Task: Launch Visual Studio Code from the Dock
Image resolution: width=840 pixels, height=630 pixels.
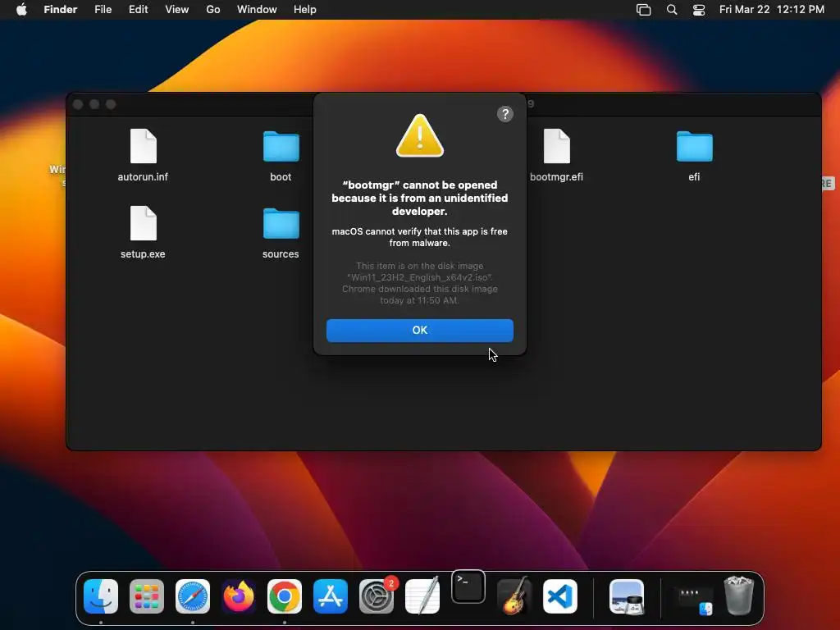Action: [560, 596]
